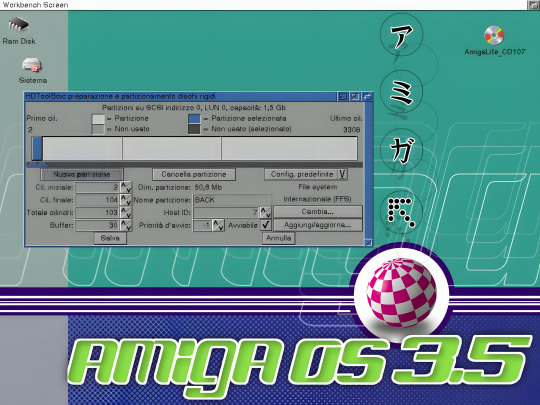Adjust the Totale cilindri stepper arrows
This screenshot has width=540, height=405.
[126, 212]
